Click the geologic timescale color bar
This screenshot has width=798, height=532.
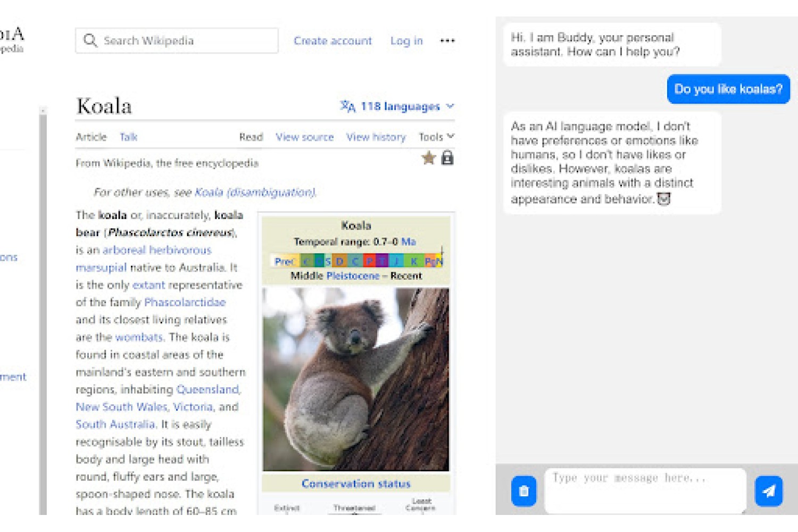357,260
